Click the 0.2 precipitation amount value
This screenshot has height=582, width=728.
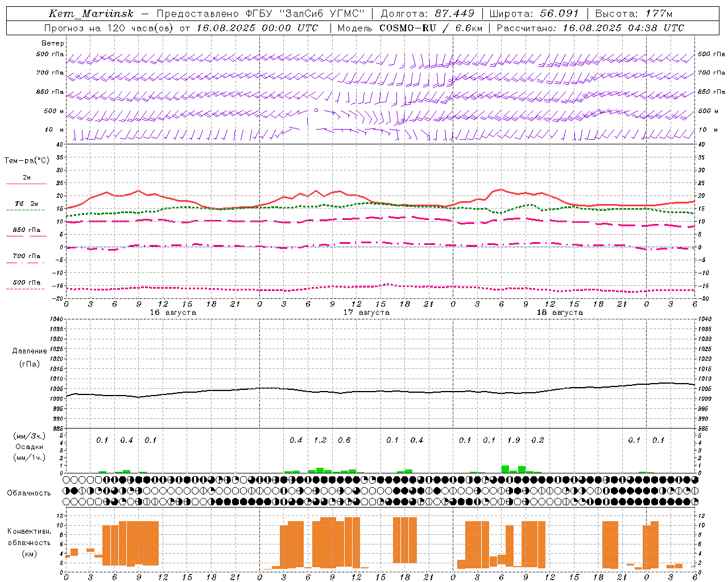pyautogui.click(x=537, y=440)
